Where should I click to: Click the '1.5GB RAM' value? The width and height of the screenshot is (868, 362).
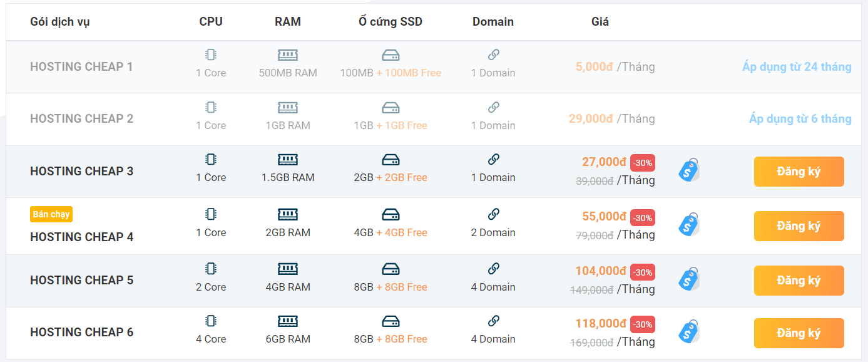(x=288, y=177)
